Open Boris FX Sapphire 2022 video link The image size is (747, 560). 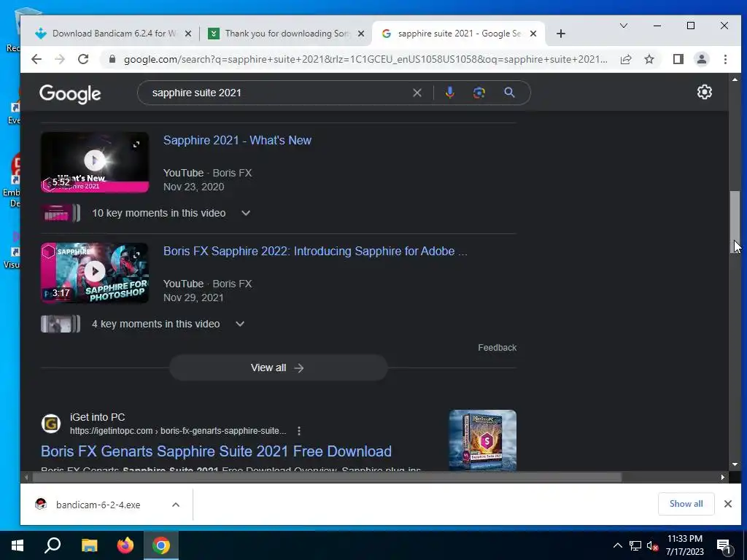[315, 251]
